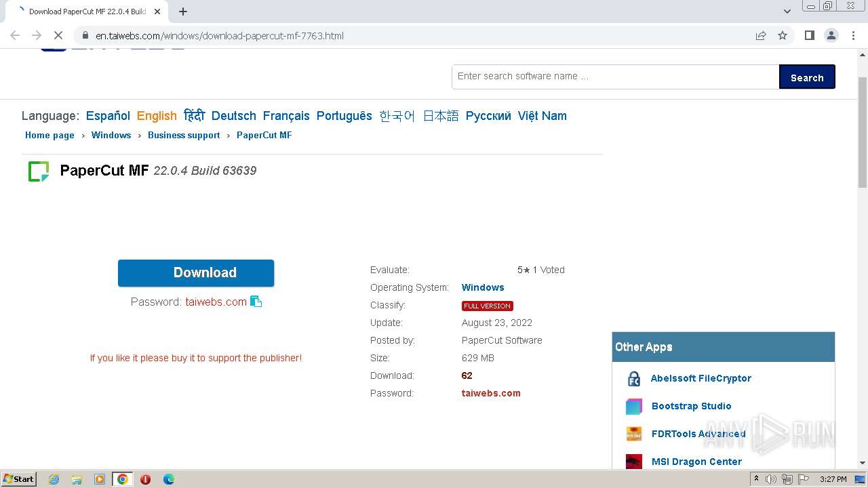Screen dimensions: 868x488
Task: Open File Explorer from the taskbar
Action: (x=77, y=479)
